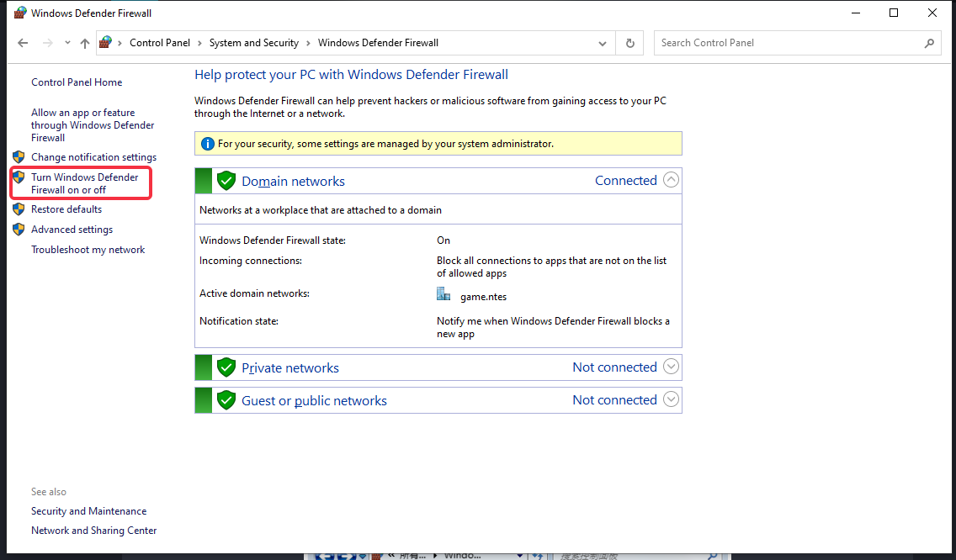Viewport: 956px width, 560px height.
Task: Open the recent locations dropdown arrow
Action: point(67,43)
